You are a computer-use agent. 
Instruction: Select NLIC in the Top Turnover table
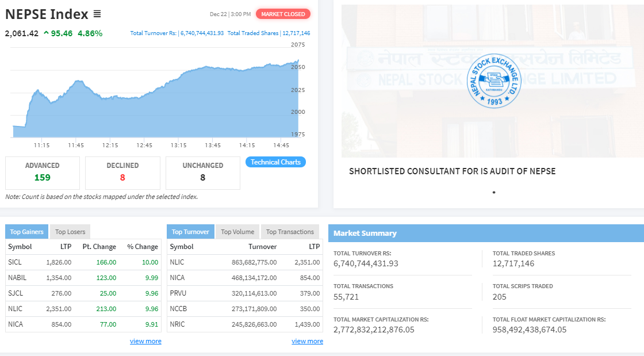pos(177,262)
